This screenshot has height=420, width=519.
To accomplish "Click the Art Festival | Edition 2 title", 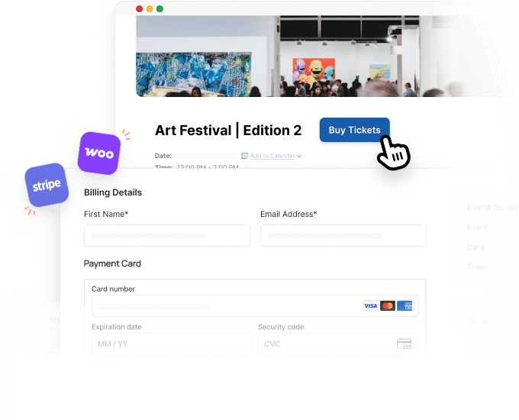I will tap(228, 130).
